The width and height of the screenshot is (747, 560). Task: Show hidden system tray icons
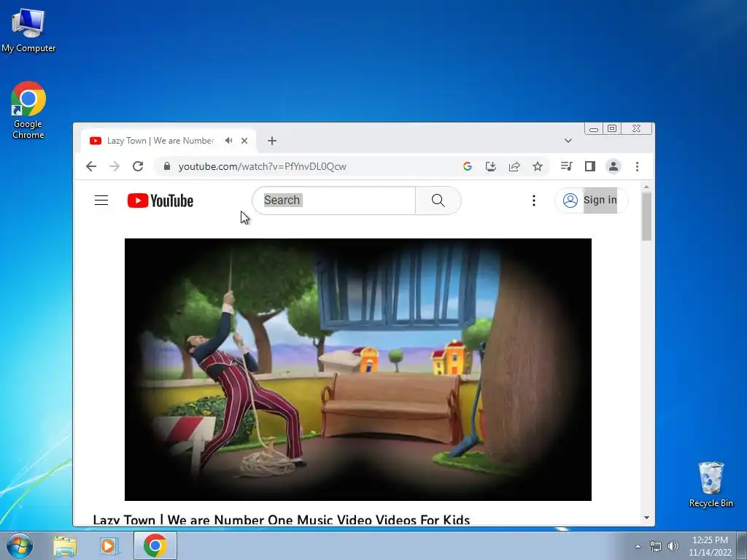[x=638, y=546]
